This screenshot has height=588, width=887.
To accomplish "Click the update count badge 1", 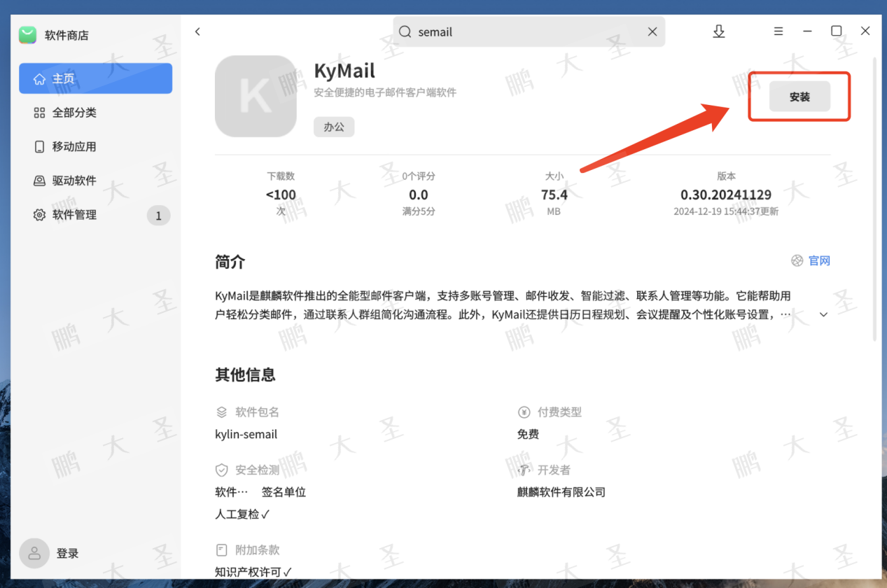I will point(158,216).
